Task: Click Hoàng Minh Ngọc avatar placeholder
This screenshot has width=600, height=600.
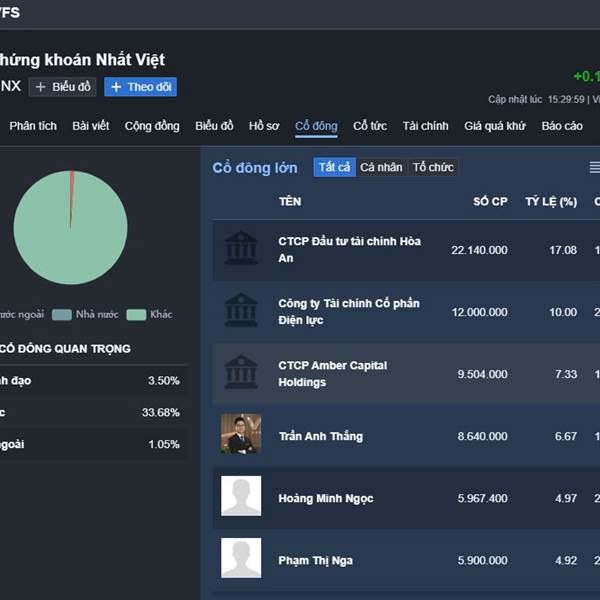Action: pyautogui.click(x=241, y=496)
